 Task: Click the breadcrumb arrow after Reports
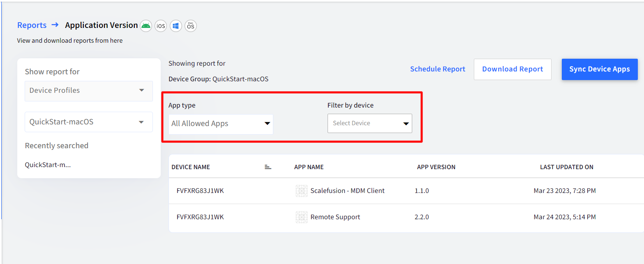55,25
